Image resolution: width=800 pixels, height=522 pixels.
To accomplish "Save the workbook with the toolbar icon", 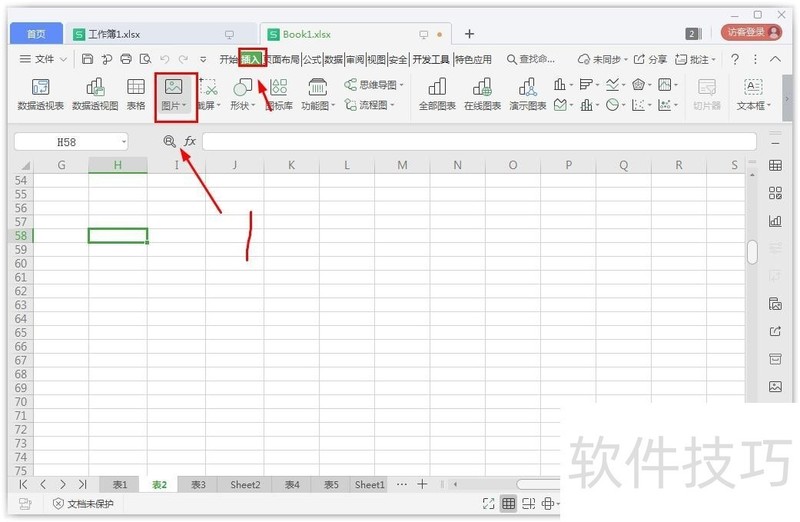I will pos(87,59).
